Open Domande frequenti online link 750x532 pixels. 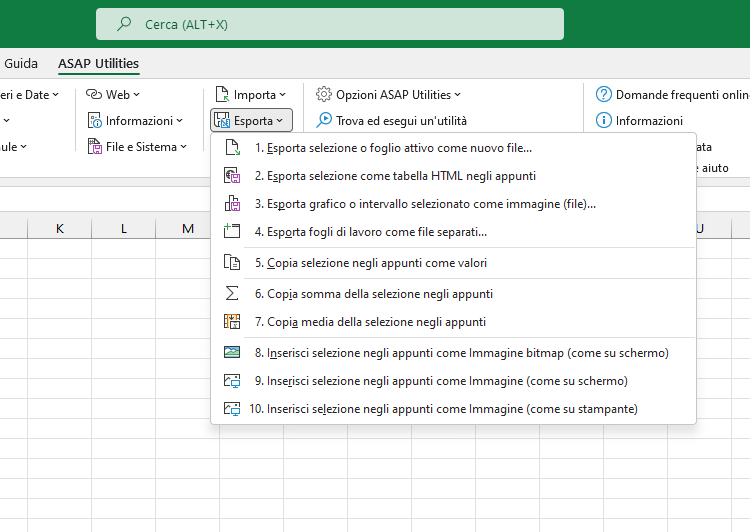point(672,95)
